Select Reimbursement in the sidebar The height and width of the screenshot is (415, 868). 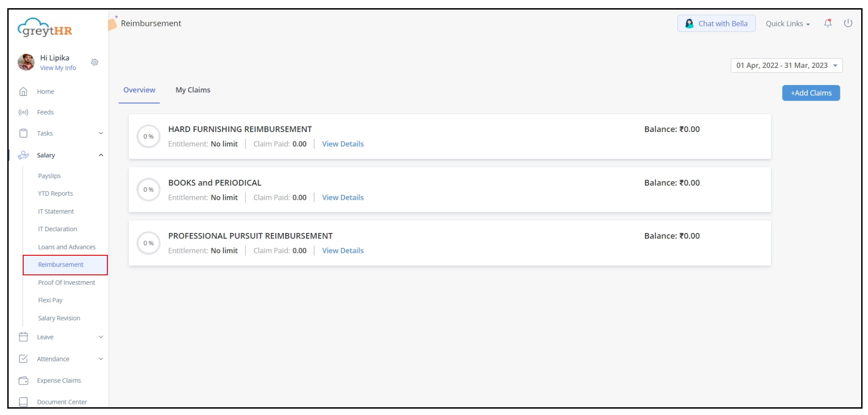point(65,265)
